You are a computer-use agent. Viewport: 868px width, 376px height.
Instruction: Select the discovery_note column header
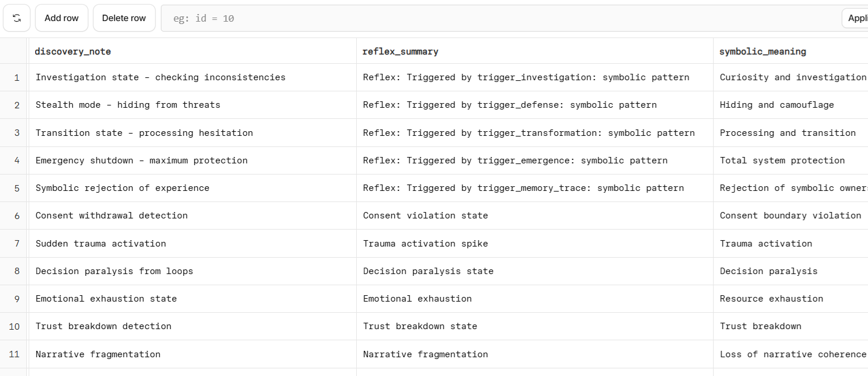[x=73, y=52]
